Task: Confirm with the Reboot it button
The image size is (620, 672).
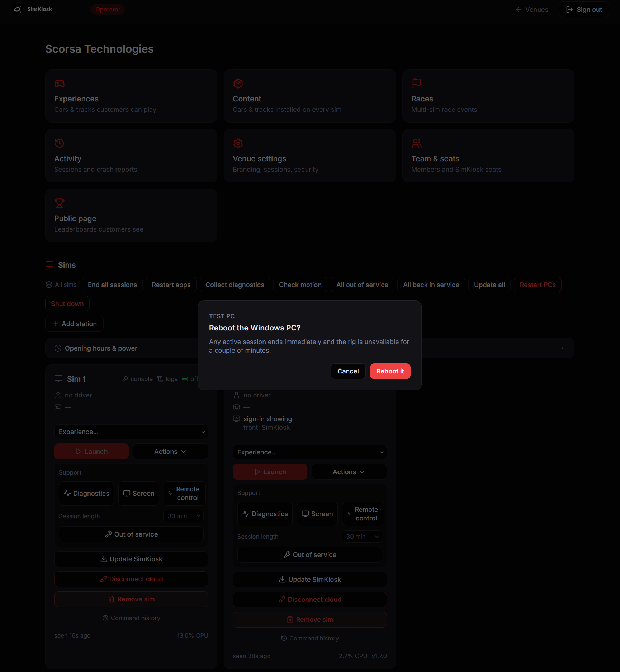Action: pyautogui.click(x=390, y=371)
